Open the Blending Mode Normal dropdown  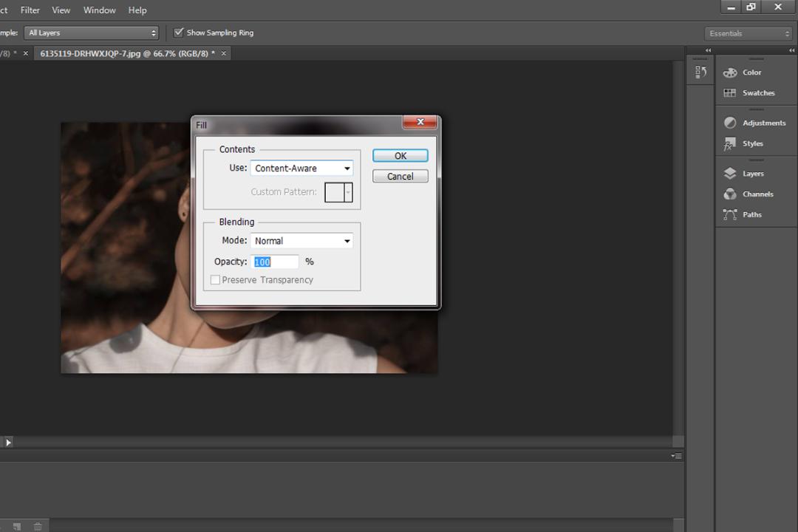(301, 241)
